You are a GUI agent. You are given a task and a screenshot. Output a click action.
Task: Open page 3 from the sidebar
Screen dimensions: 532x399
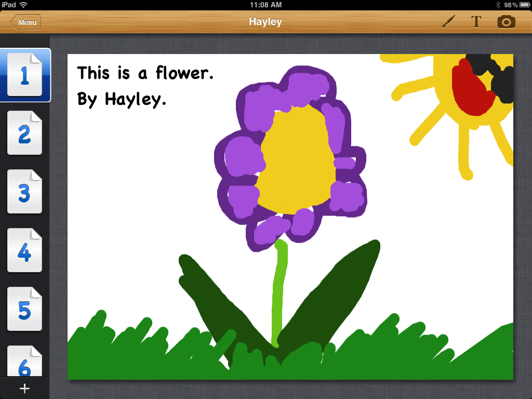point(24,192)
